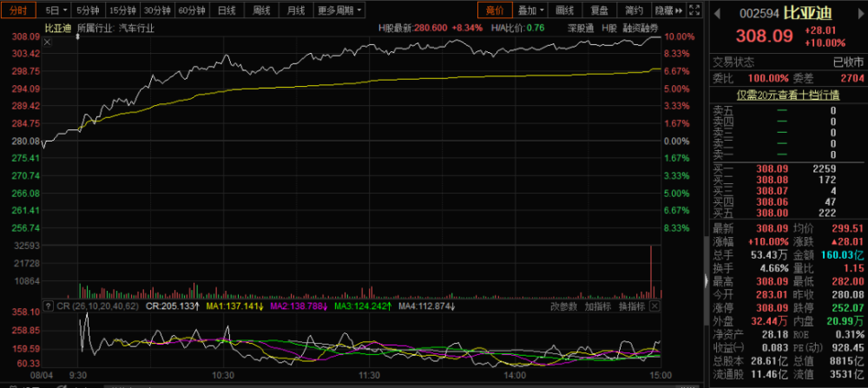Open the CR indicator help question icon
Viewport: 868px width, 388px height.
48,306
